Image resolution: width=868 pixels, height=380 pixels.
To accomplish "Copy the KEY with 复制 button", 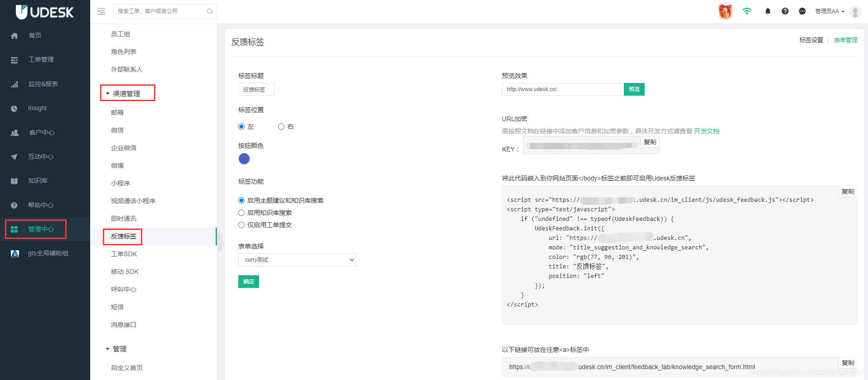I will tap(650, 142).
